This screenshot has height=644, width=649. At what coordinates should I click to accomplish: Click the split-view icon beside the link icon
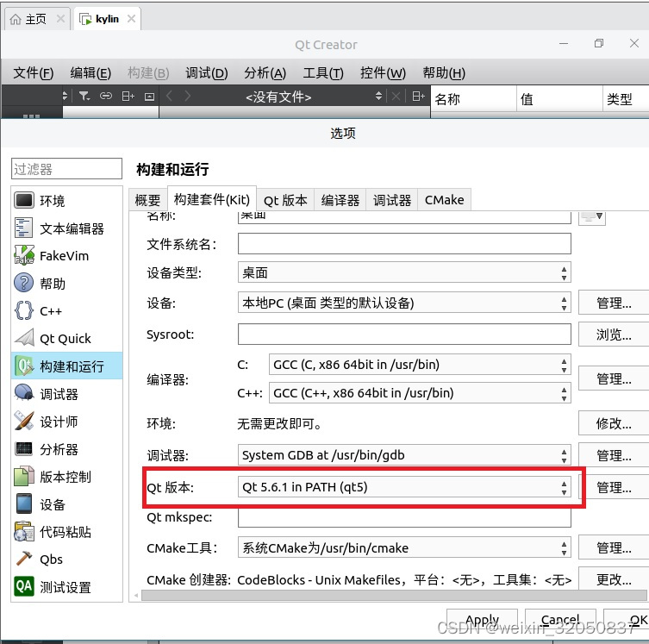pyautogui.click(x=128, y=96)
